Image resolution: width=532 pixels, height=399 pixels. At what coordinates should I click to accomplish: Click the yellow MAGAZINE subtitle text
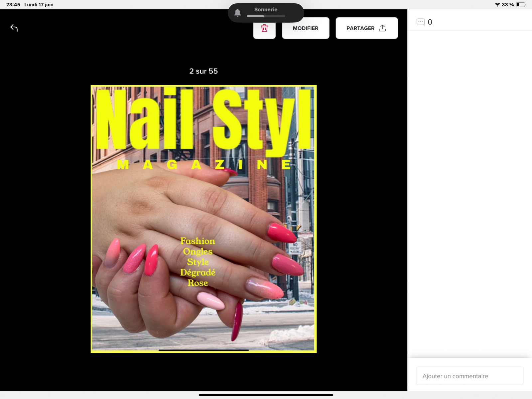click(203, 164)
